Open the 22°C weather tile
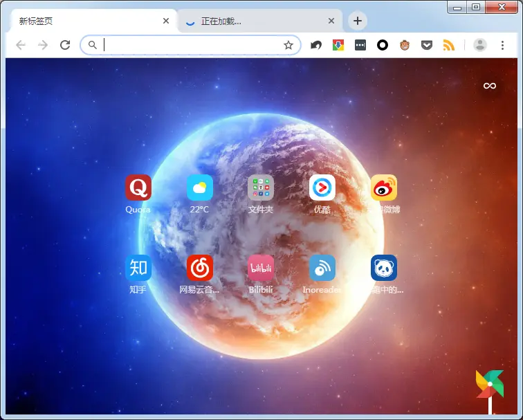523x420 pixels. click(x=200, y=188)
